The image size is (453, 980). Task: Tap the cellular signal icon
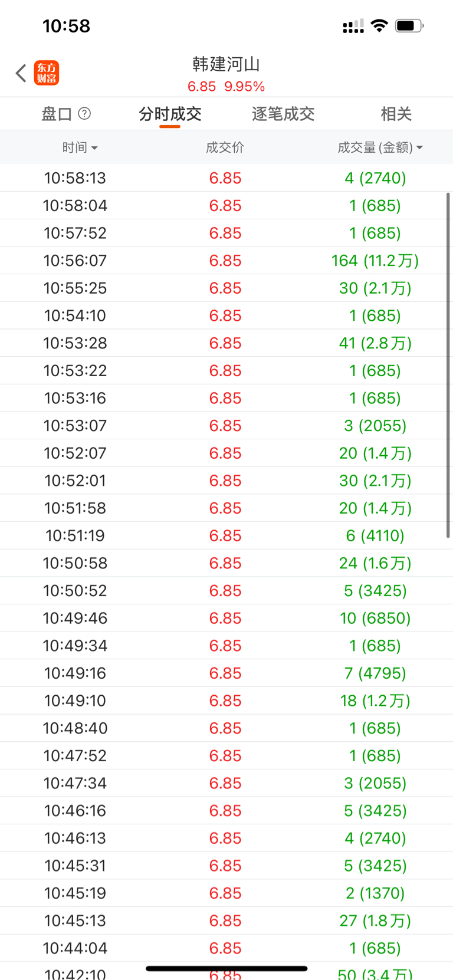(x=353, y=26)
